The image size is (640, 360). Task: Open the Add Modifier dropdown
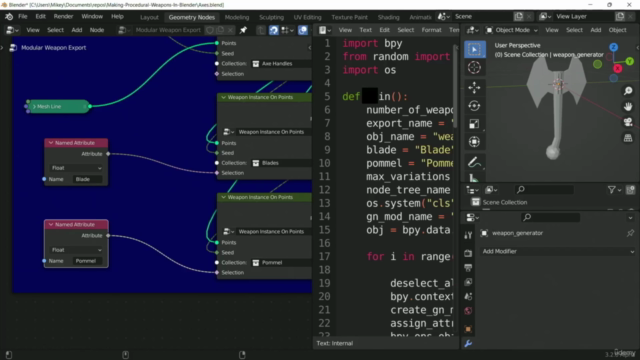click(558, 251)
